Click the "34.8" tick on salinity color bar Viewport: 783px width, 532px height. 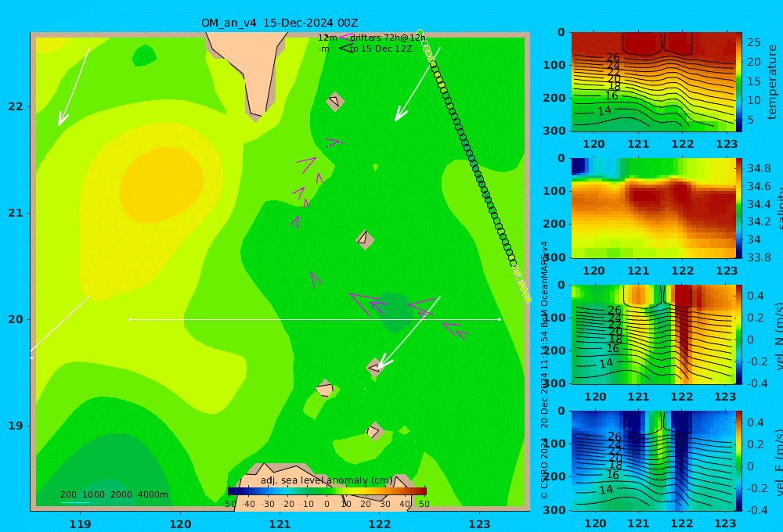click(x=759, y=168)
